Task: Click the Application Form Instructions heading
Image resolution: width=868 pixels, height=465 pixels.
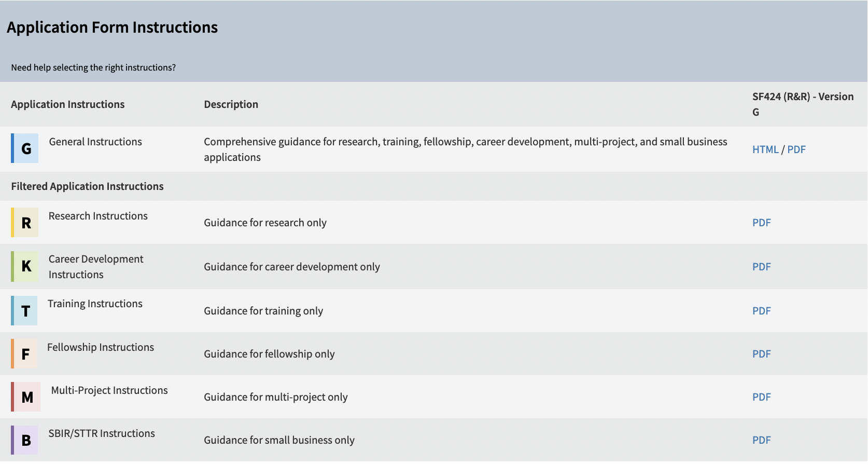Action: (x=112, y=27)
